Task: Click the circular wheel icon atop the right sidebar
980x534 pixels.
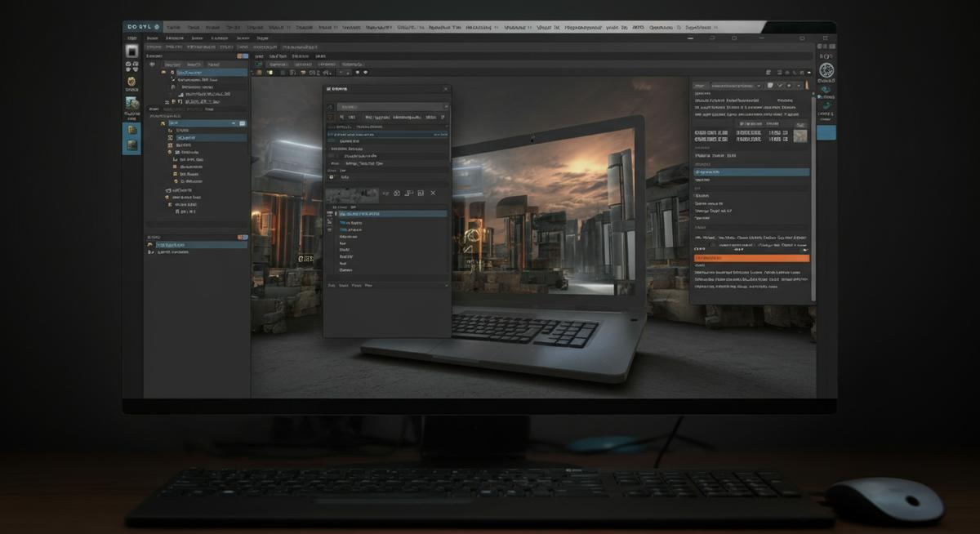Action: pyautogui.click(x=826, y=69)
